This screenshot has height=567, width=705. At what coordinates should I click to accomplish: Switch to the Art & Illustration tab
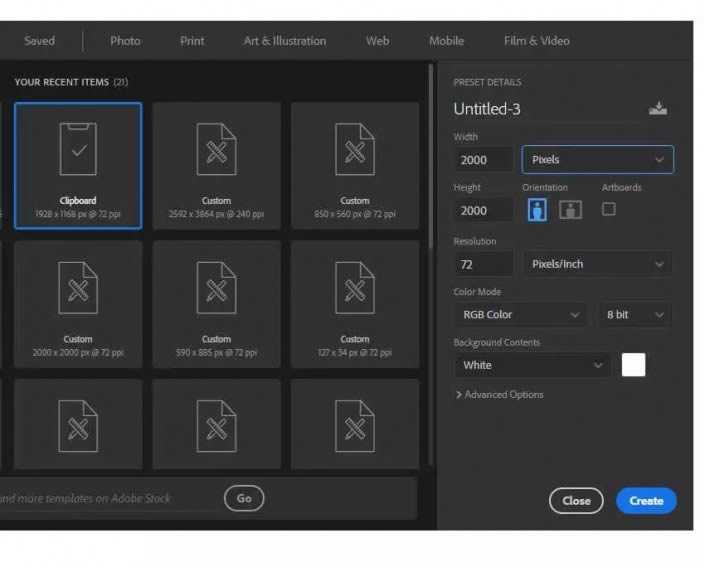tap(285, 41)
